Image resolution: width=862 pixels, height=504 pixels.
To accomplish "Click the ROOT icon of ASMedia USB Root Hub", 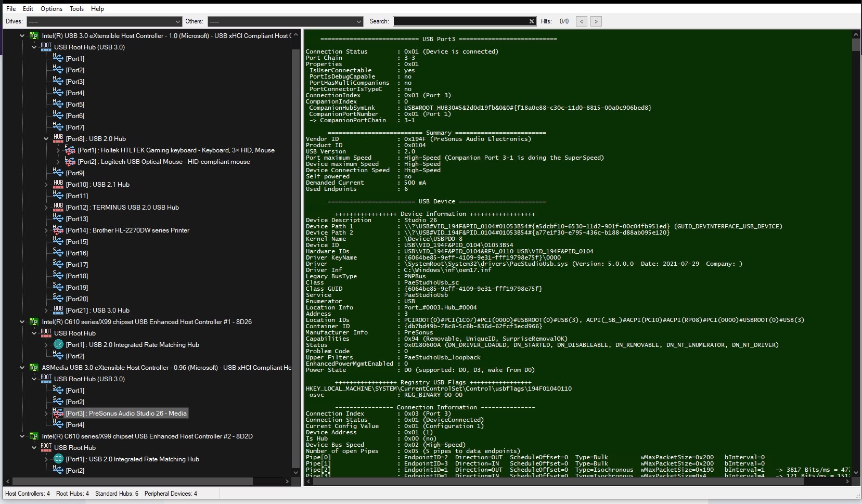I will (x=46, y=379).
